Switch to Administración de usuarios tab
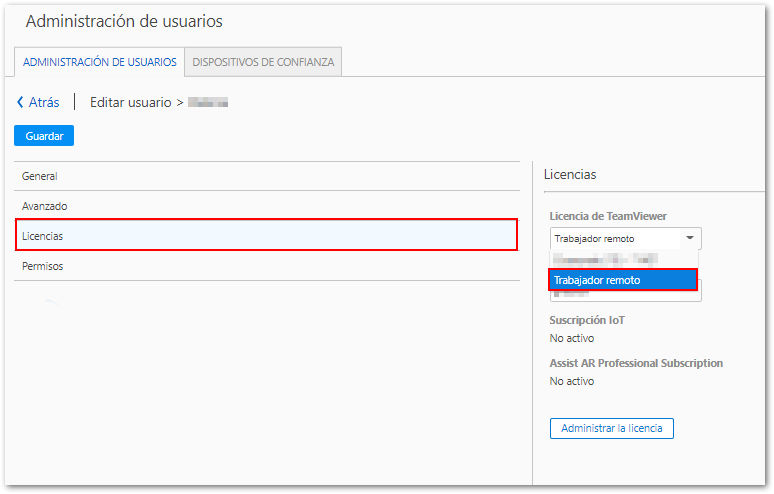774x494 pixels. 100,62
